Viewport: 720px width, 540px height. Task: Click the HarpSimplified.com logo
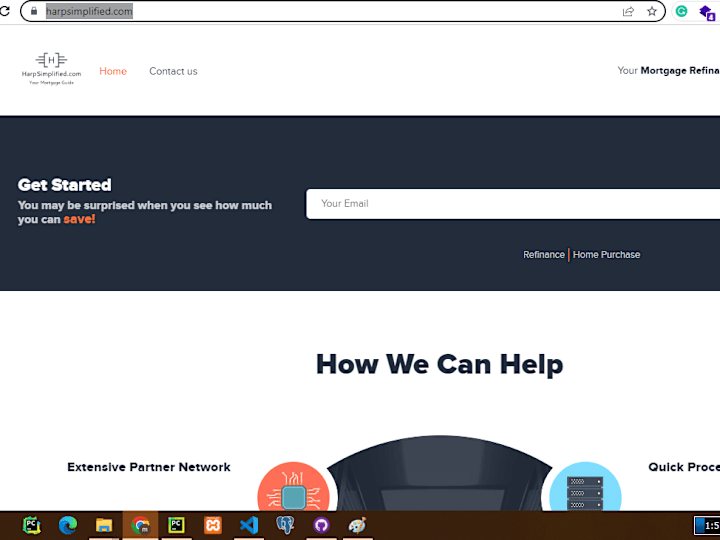[51, 69]
